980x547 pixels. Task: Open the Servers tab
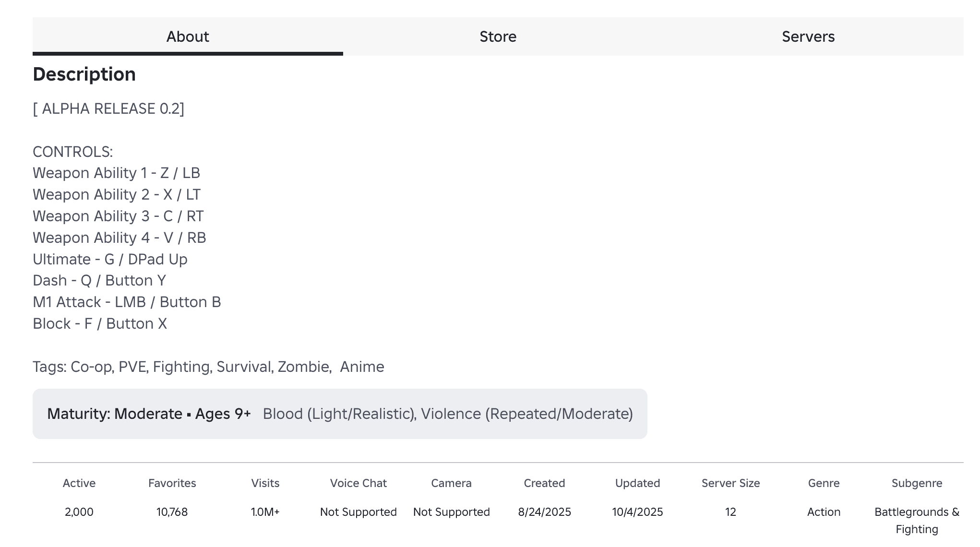[808, 36]
